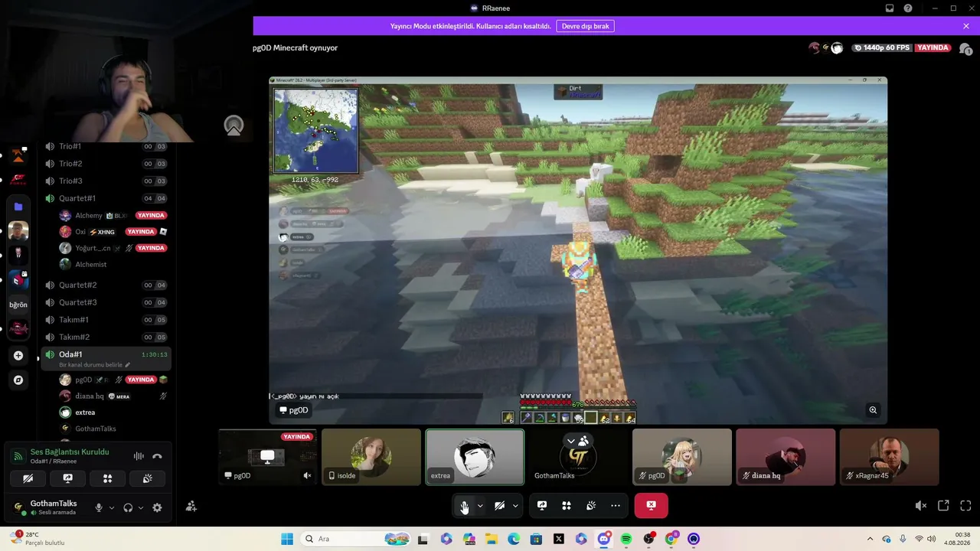
Task: Join the Takım#1 voice channel
Action: coord(106,319)
